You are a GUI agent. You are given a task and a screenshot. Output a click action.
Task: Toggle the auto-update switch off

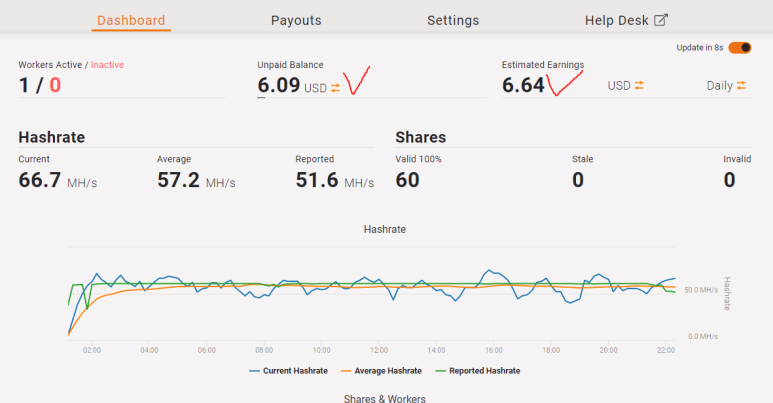click(739, 48)
